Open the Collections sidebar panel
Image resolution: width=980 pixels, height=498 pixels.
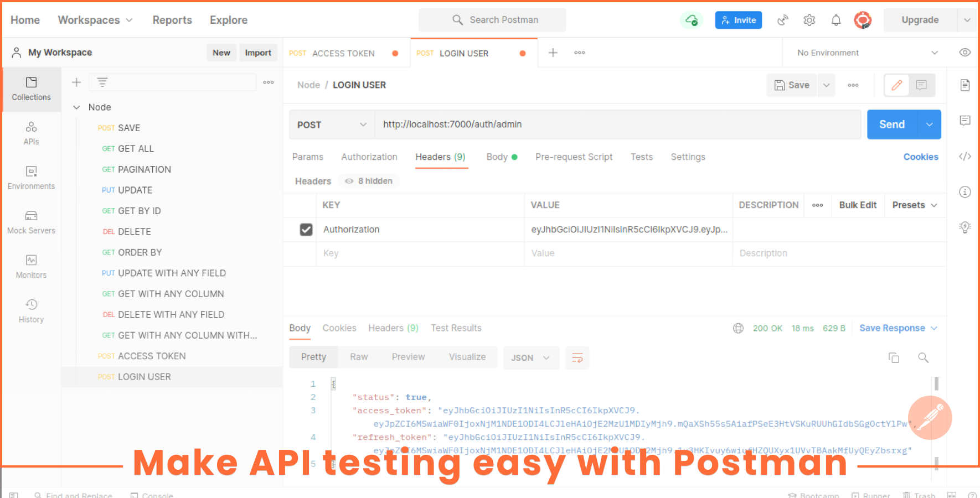click(x=31, y=89)
